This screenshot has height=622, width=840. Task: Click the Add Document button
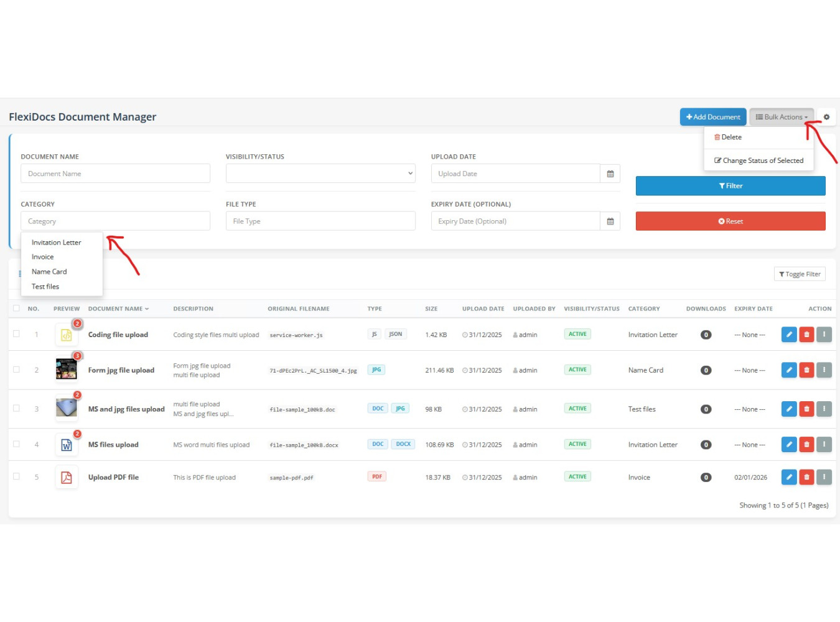pyautogui.click(x=713, y=117)
